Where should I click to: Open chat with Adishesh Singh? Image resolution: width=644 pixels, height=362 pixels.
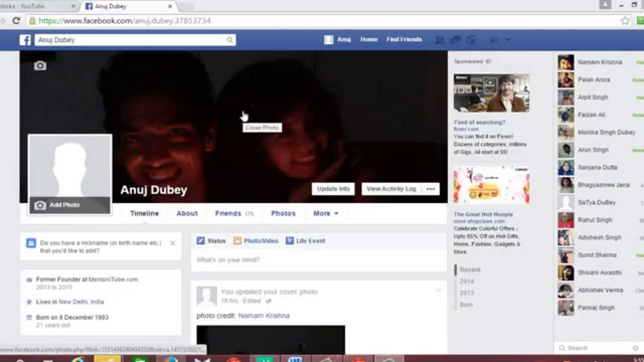pyautogui.click(x=600, y=238)
